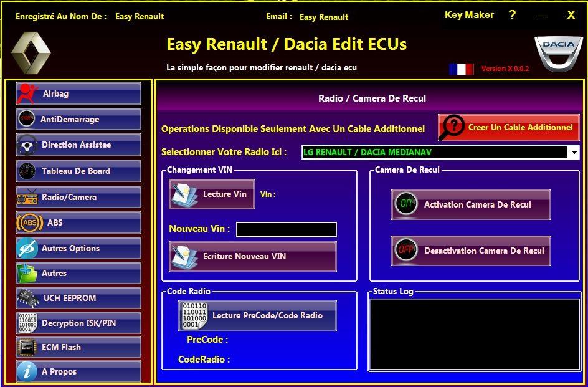
Task: Click the question mark help item
Action: tap(511, 14)
